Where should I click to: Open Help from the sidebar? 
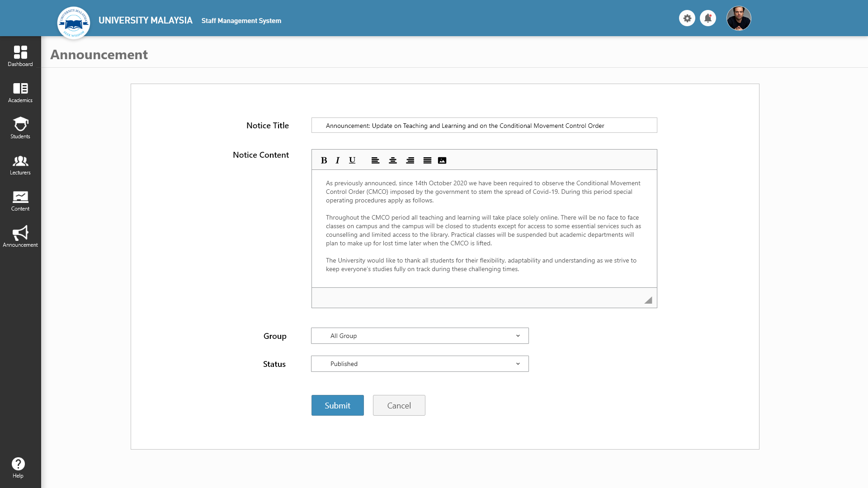pos(18,467)
